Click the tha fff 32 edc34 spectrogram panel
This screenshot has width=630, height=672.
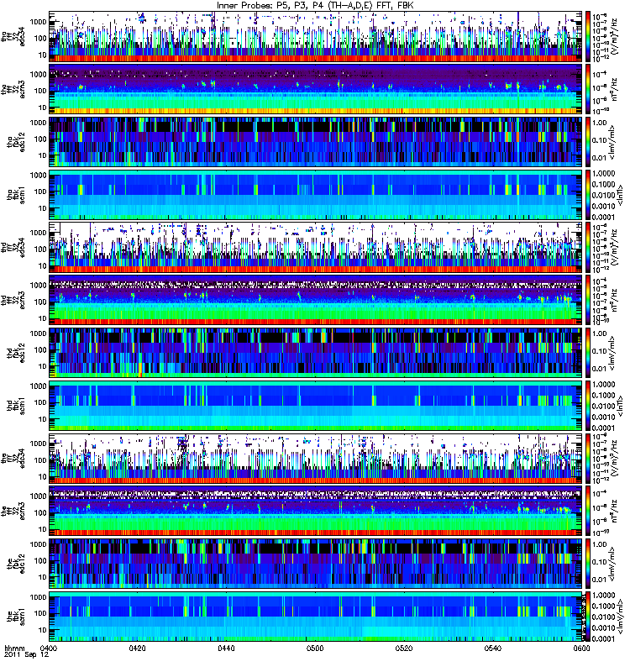pos(316,37)
